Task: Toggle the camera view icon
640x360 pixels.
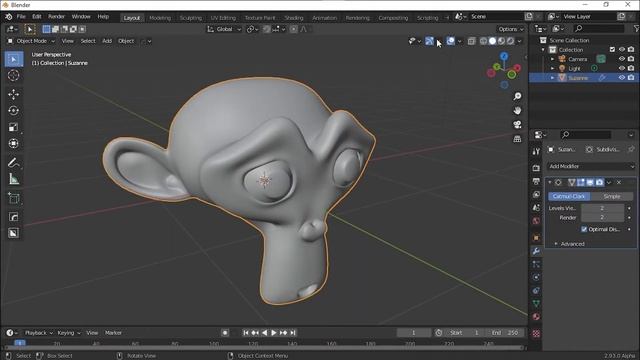Action: 517,125
